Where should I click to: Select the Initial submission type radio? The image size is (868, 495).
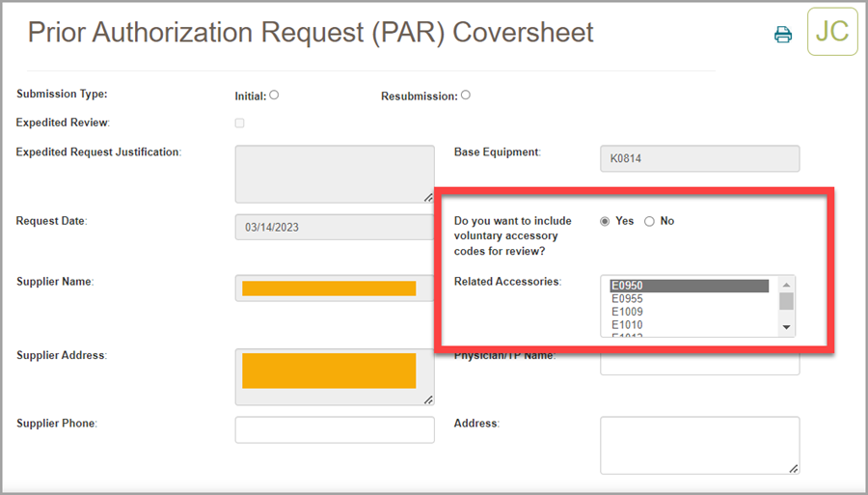pyautogui.click(x=274, y=96)
